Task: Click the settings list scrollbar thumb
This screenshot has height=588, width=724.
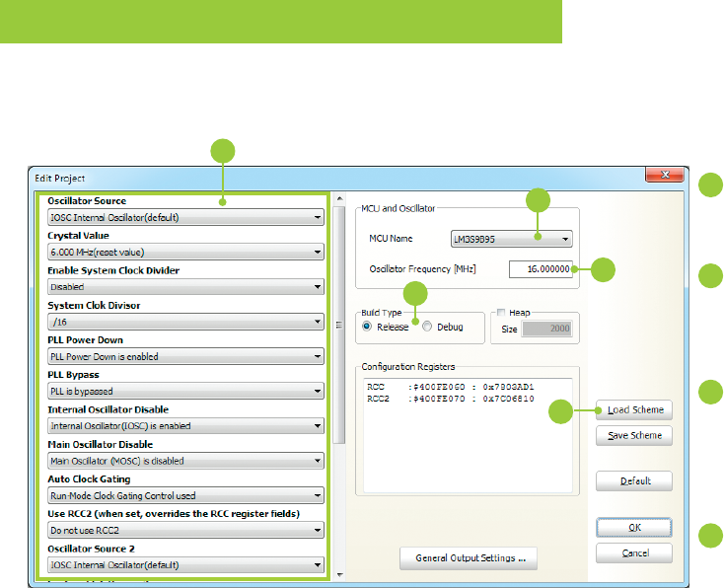Action: pos(339,325)
